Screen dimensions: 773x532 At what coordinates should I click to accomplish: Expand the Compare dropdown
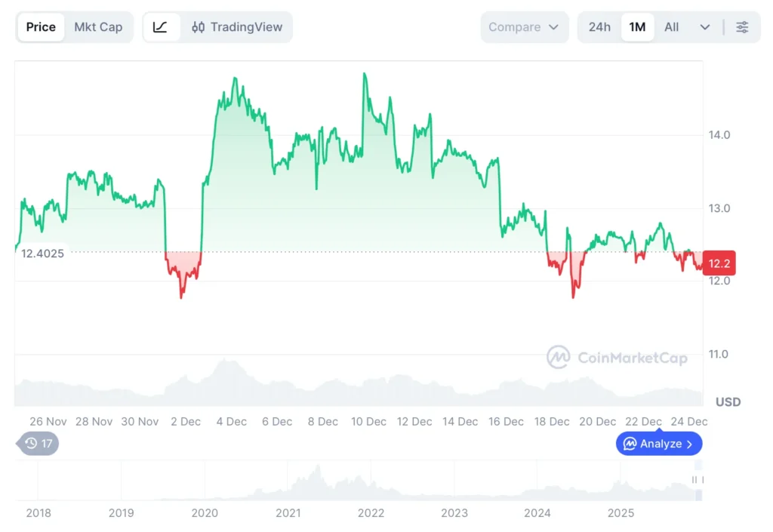click(524, 27)
